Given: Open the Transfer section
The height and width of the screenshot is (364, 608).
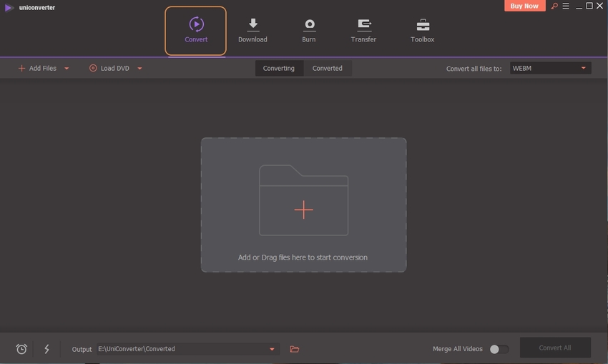Looking at the screenshot, I should [363, 31].
